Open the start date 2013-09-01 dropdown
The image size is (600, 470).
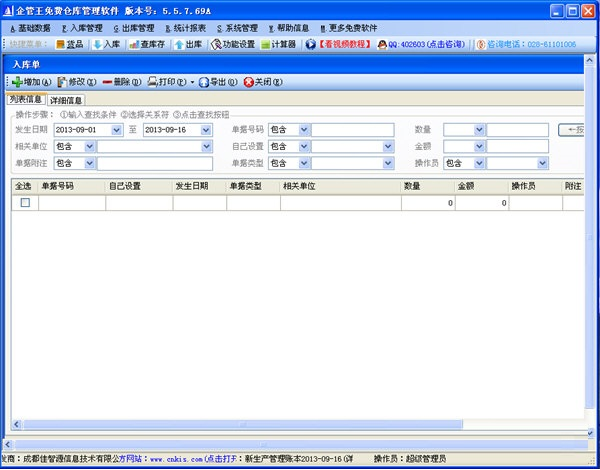tap(116, 130)
